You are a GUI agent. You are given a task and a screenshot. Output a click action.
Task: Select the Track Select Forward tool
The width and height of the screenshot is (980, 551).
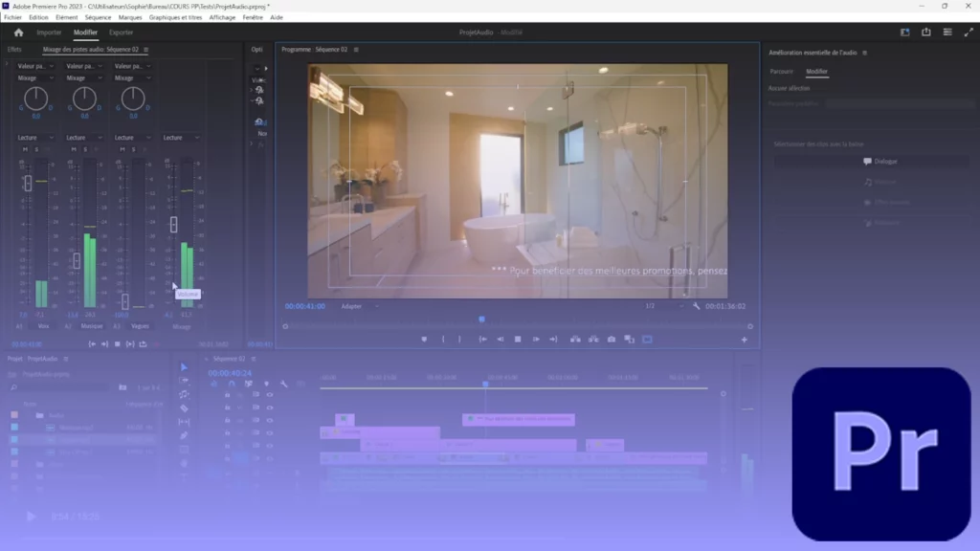coord(184,381)
